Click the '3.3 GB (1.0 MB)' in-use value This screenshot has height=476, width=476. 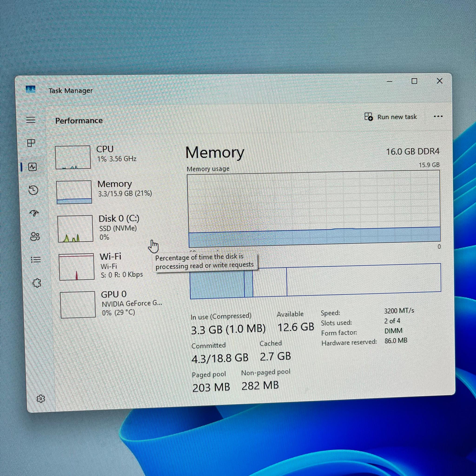[228, 329]
